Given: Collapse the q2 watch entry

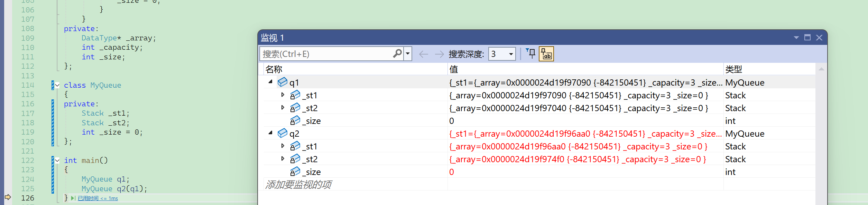Looking at the screenshot, I should coord(270,133).
